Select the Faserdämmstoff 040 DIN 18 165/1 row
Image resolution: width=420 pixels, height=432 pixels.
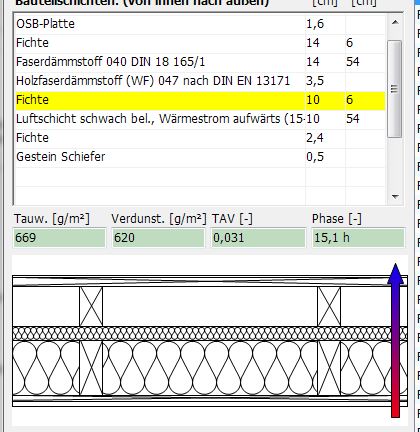coord(200,62)
